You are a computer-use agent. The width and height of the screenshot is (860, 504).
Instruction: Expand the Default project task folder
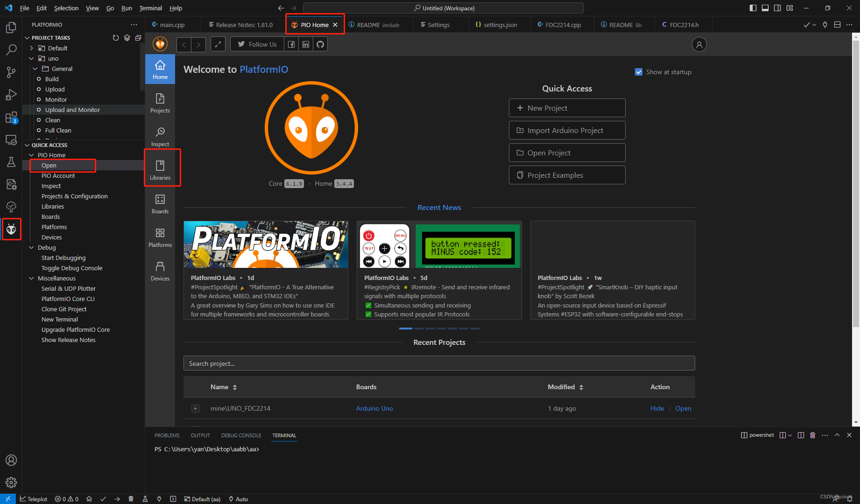pos(32,48)
